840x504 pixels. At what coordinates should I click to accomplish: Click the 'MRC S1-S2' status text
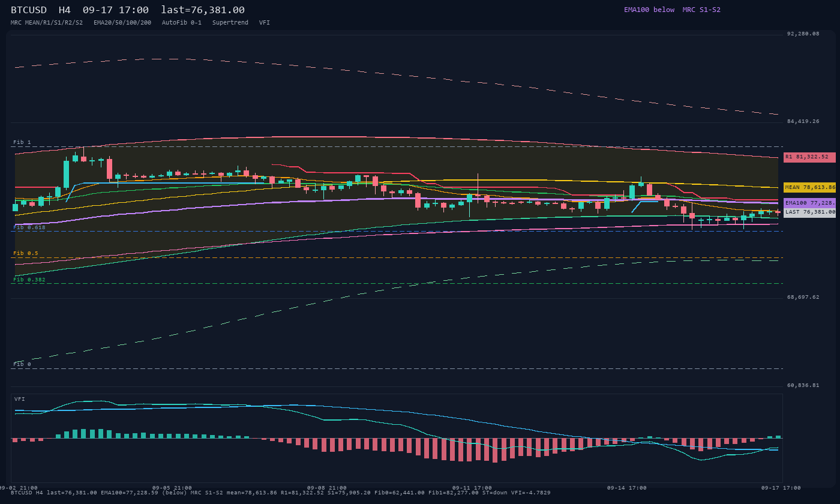point(701,10)
